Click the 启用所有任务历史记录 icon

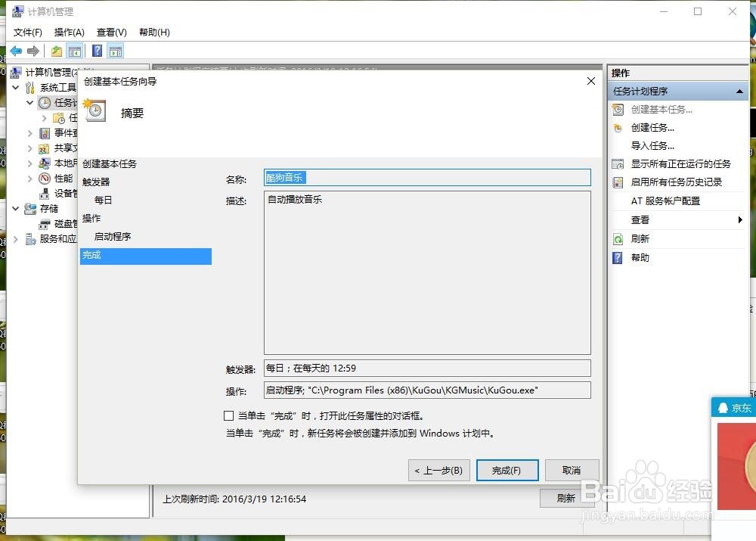pyautogui.click(x=618, y=182)
